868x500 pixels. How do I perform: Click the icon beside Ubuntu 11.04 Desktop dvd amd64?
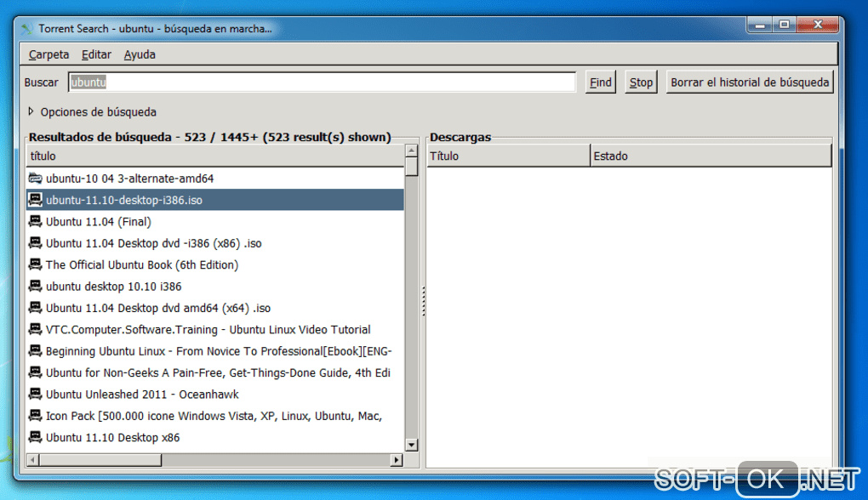[x=35, y=308]
